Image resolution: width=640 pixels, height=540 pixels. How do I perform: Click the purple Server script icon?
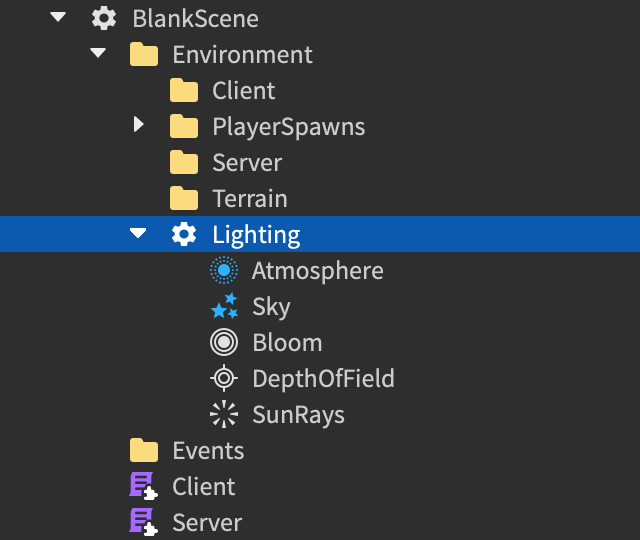click(144, 523)
